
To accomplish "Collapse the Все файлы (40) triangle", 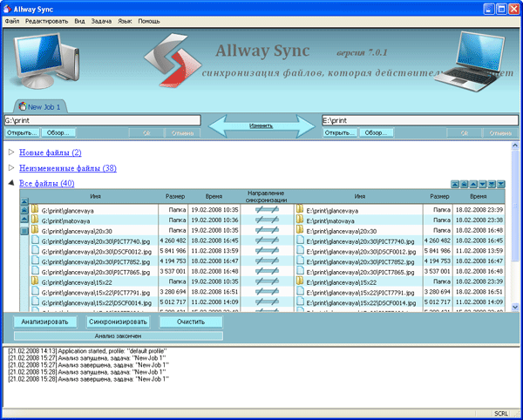I will (x=11, y=183).
